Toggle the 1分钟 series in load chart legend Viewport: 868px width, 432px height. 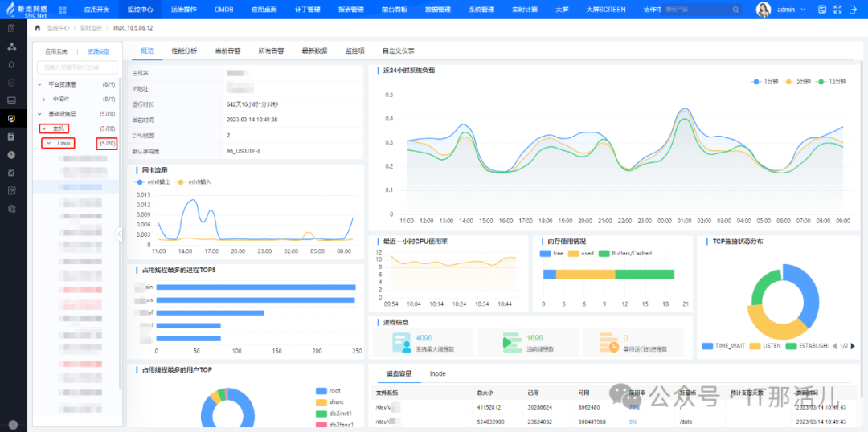(x=764, y=81)
